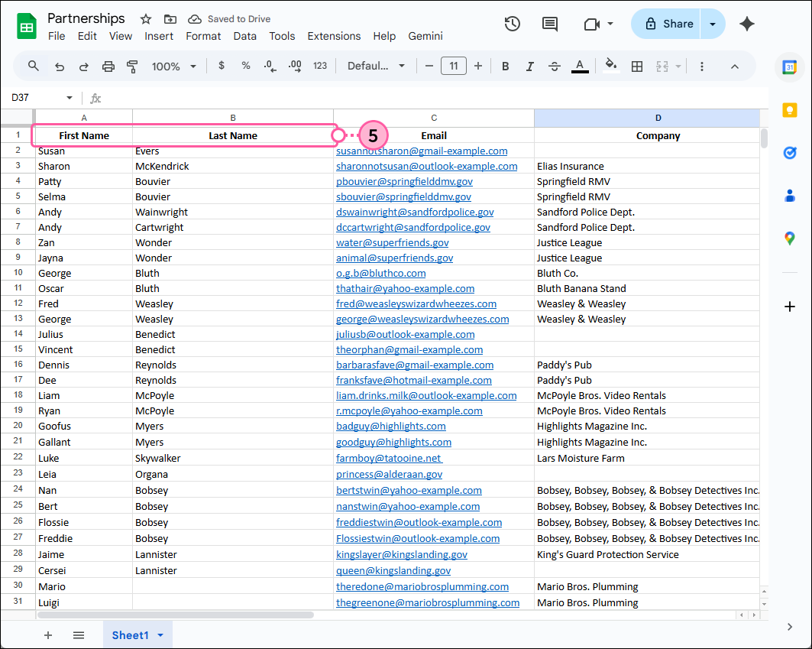This screenshot has width=812, height=649.
Task: Open the zoom level dropdown
Action: click(x=173, y=66)
